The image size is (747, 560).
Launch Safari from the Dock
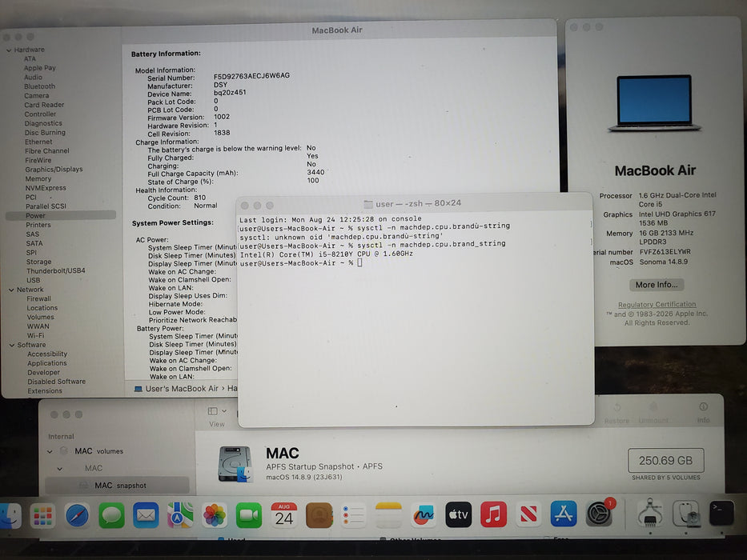click(77, 516)
